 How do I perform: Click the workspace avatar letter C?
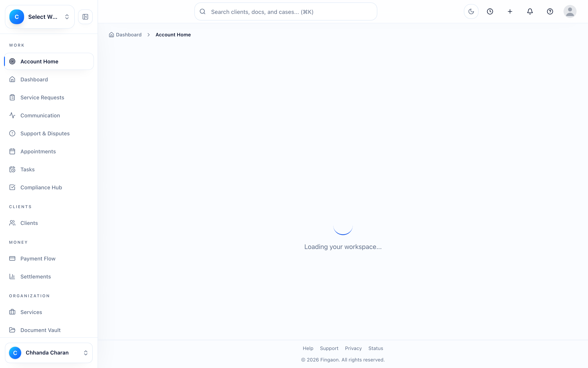(17, 17)
